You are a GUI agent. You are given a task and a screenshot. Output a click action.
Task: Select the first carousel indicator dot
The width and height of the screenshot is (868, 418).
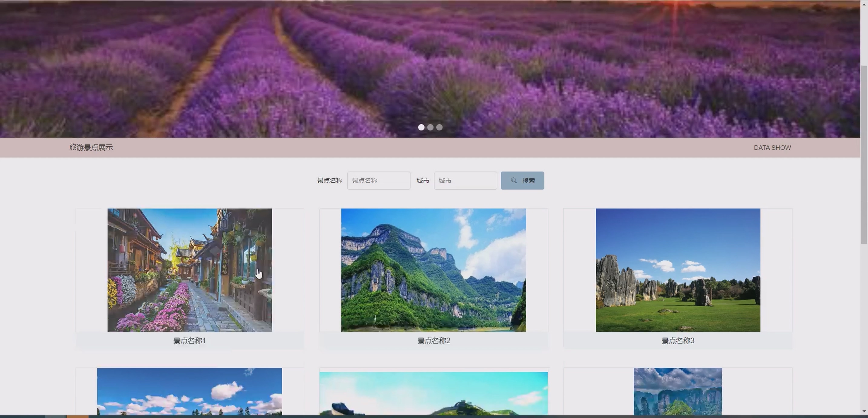pos(421,127)
